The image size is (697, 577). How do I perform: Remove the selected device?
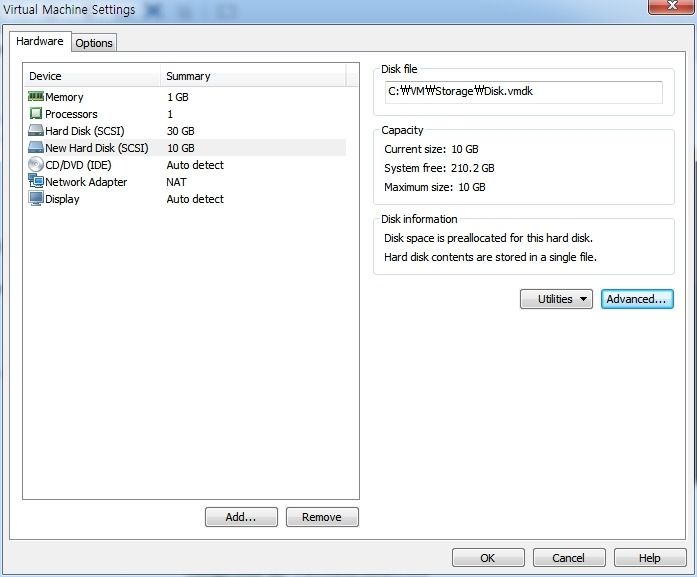pyautogui.click(x=322, y=517)
